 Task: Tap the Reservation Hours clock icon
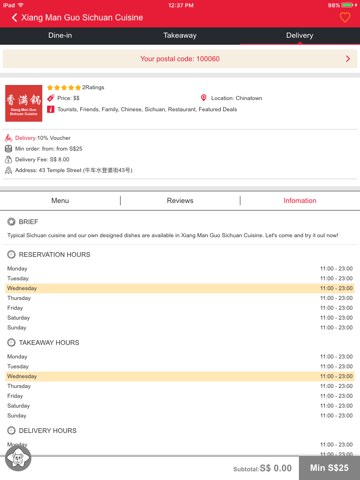point(11,255)
